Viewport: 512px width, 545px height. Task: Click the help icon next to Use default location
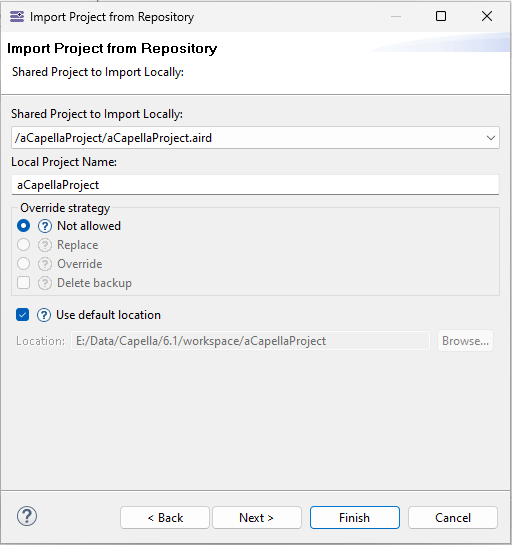tap(44, 315)
